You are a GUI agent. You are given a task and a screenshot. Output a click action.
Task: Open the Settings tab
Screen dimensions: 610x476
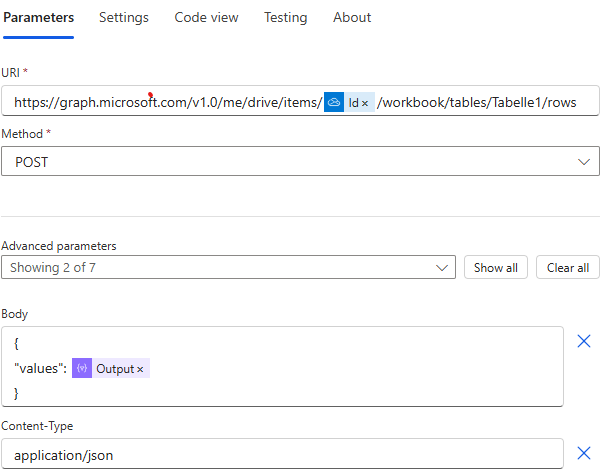[124, 18]
